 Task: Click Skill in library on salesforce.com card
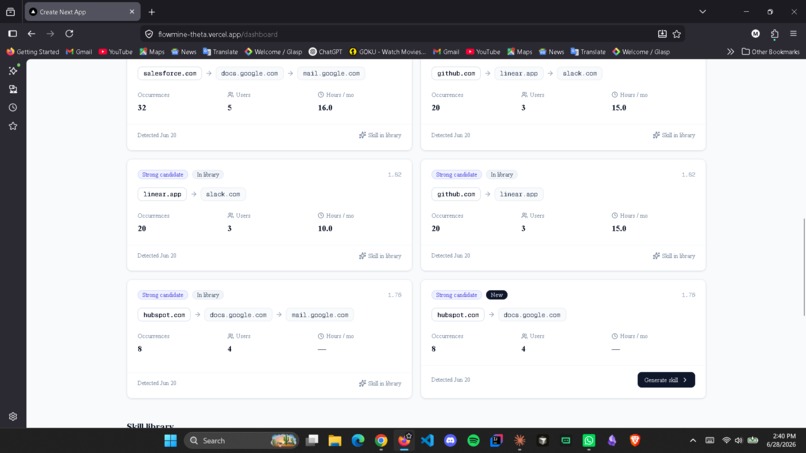pos(380,135)
